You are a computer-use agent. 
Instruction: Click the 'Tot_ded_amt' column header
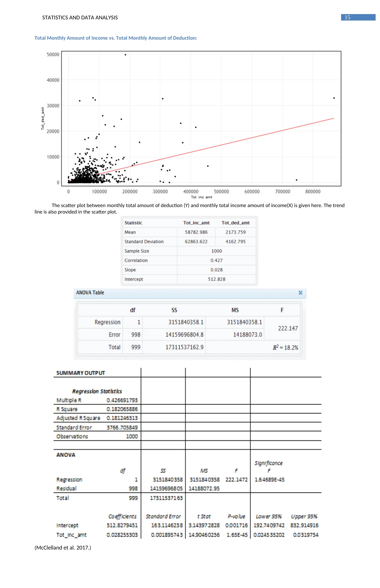pos(235,223)
